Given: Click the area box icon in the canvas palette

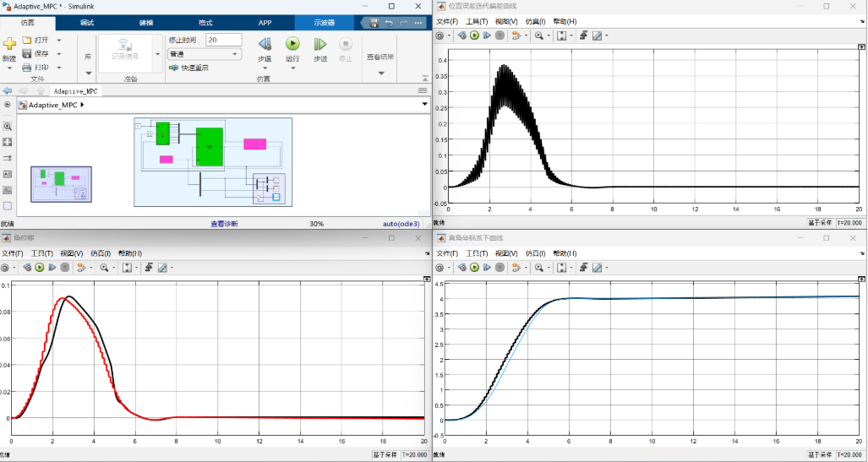Looking at the screenshot, I should (x=8, y=206).
